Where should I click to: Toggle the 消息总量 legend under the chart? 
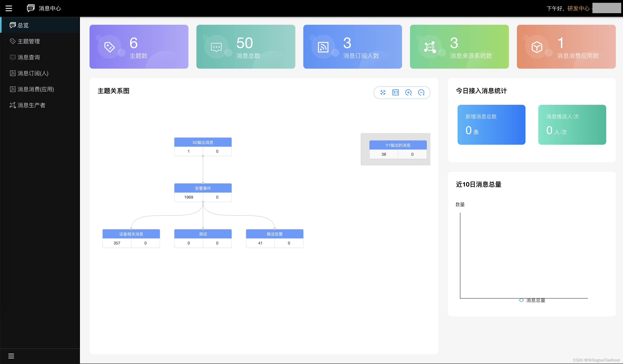tap(532, 300)
